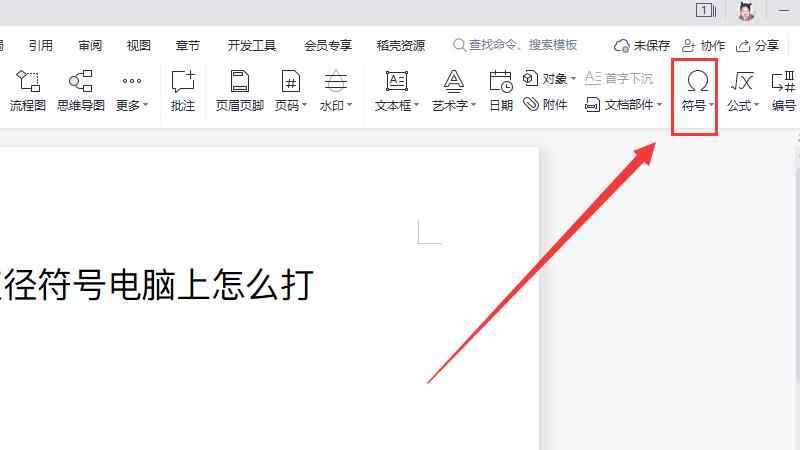Expand the 符号 dropdown arrow
This screenshot has height=450, width=800.
pos(711,105)
